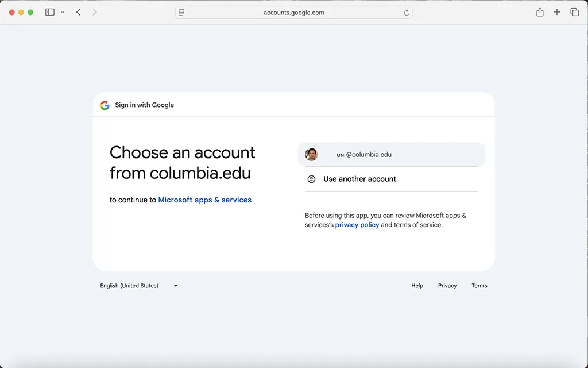588x368 pixels.
Task: Click the Privacy footer link
Action: click(447, 286)
